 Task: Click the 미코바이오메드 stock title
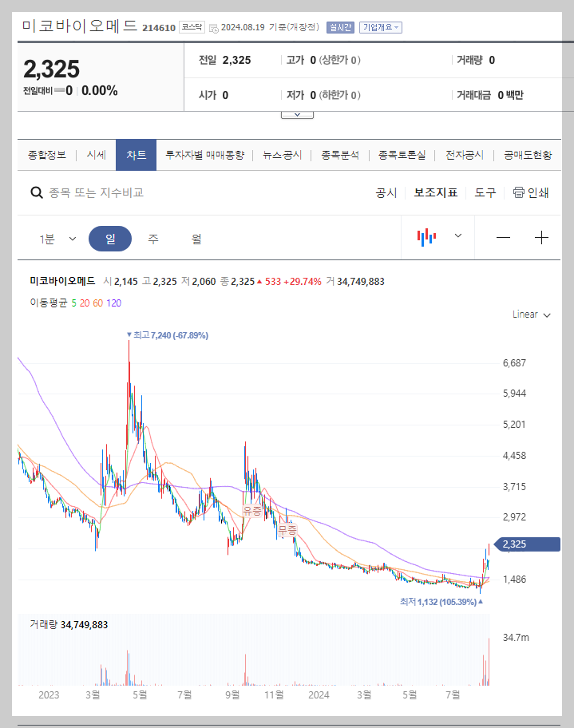pos(79,26)
